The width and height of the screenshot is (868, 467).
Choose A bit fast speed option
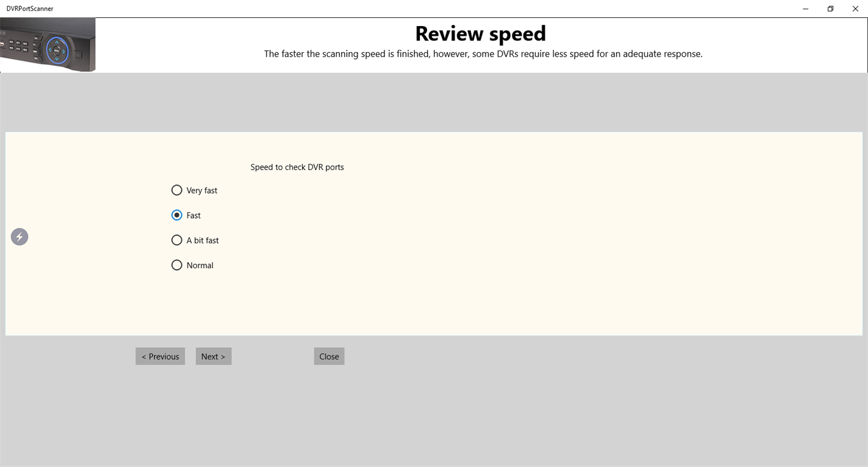point(177,240)
